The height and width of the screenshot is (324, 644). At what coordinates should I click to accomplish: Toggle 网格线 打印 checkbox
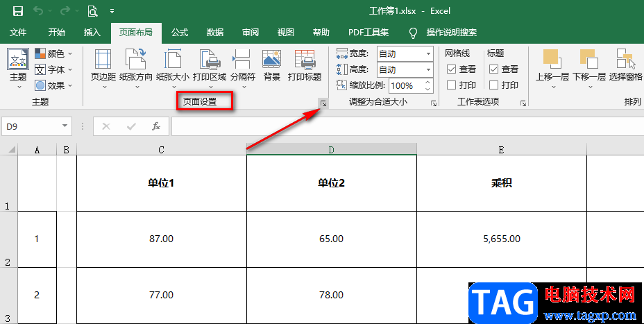[451, 85]
